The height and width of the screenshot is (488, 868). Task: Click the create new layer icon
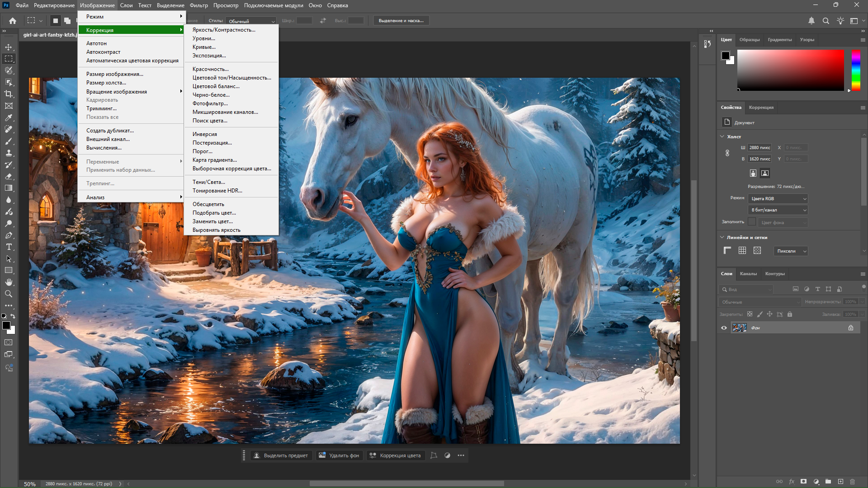point(840,482)
